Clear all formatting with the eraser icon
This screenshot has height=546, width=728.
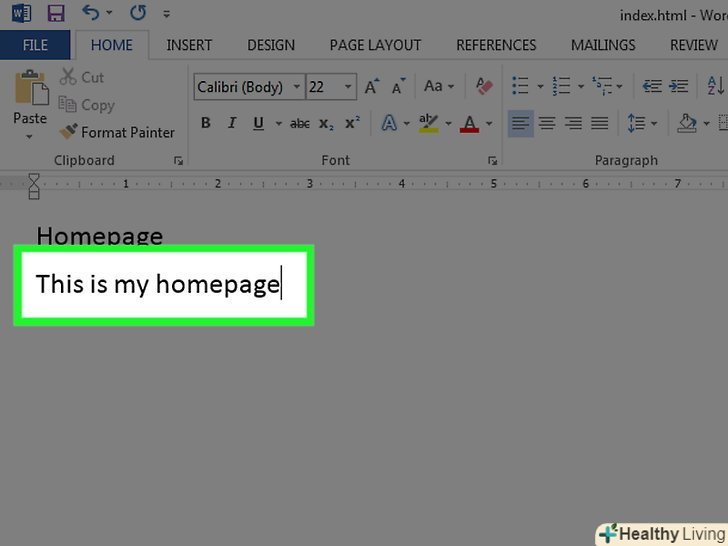[484, 86]
